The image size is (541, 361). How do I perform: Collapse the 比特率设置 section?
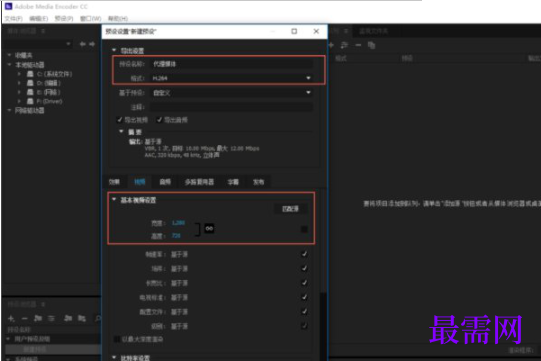coord(114,357)
